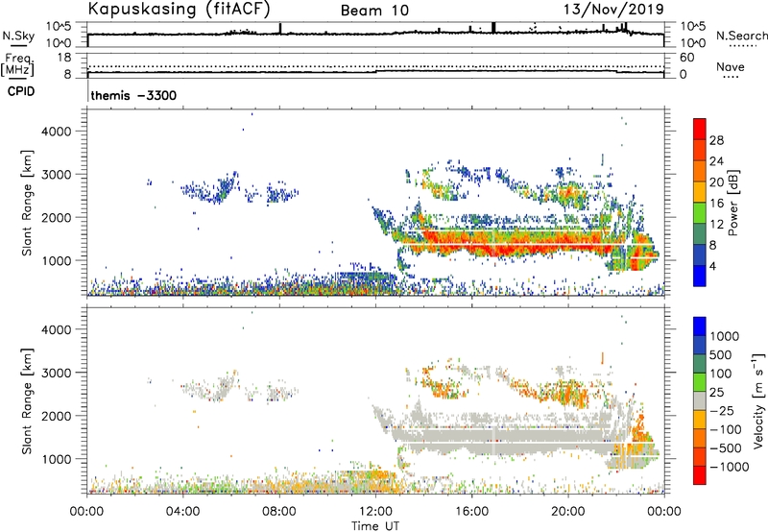
Task: Click the "18" tick on frequency axis
Action: click(64, 58)
